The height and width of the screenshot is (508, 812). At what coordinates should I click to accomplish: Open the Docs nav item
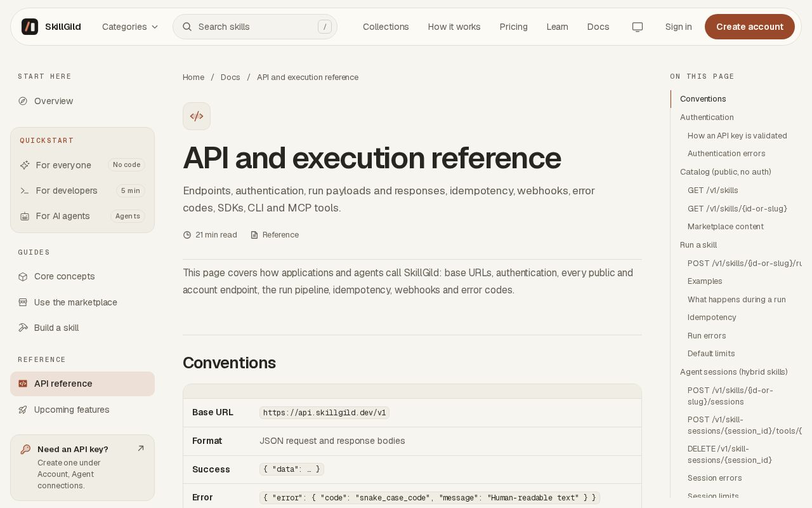[598, 27]
